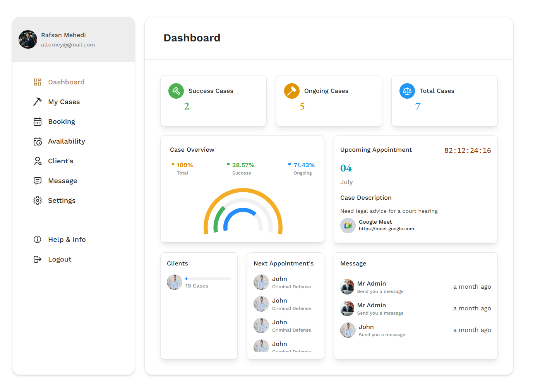Click the 100% Total legend item

point(182,169)
